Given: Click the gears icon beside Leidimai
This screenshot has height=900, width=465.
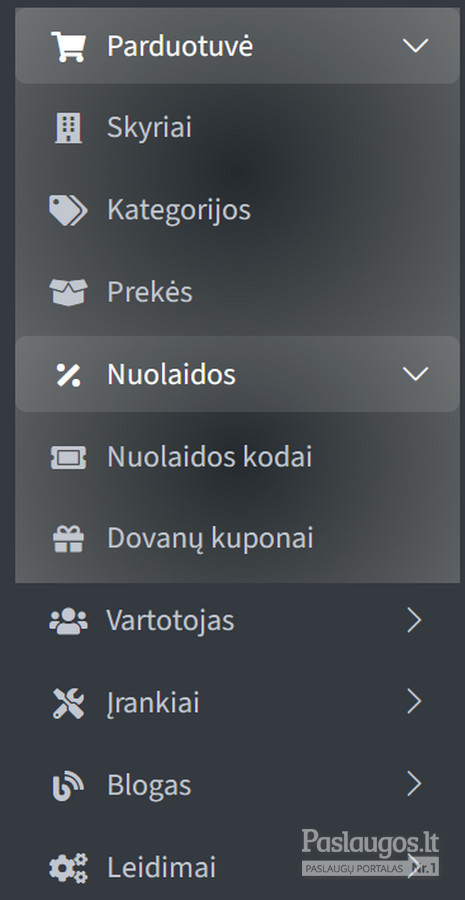Looking at the screenshot, I should coord(68,867).
